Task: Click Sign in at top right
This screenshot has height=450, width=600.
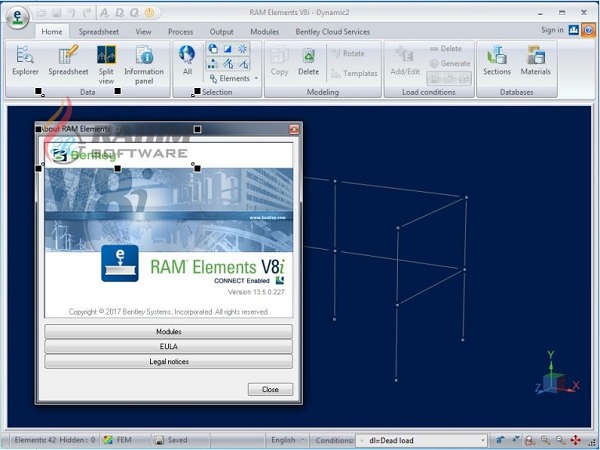Action: tap(552, 31)
